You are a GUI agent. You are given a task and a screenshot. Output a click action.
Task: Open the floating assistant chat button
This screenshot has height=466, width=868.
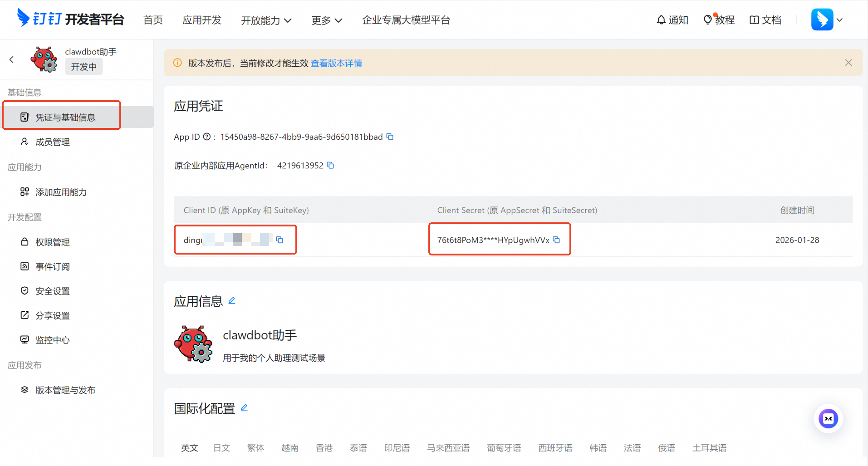(828, 418)
